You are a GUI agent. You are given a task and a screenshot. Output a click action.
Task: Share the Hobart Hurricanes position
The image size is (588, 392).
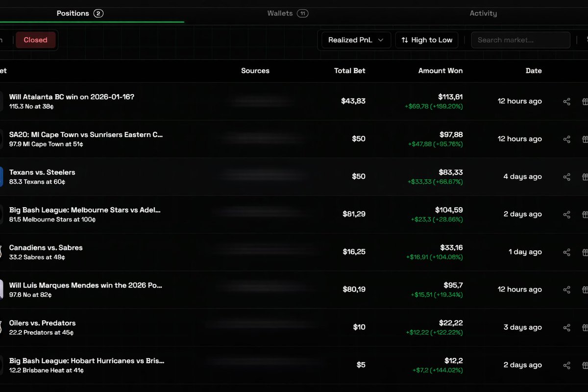(x=566, y=365)
